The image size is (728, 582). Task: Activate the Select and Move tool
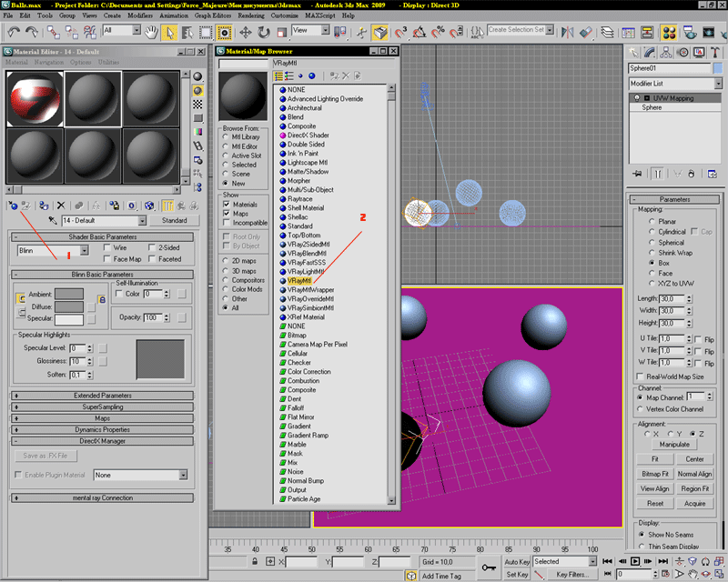pyautogui.click(x=245, y=32)
